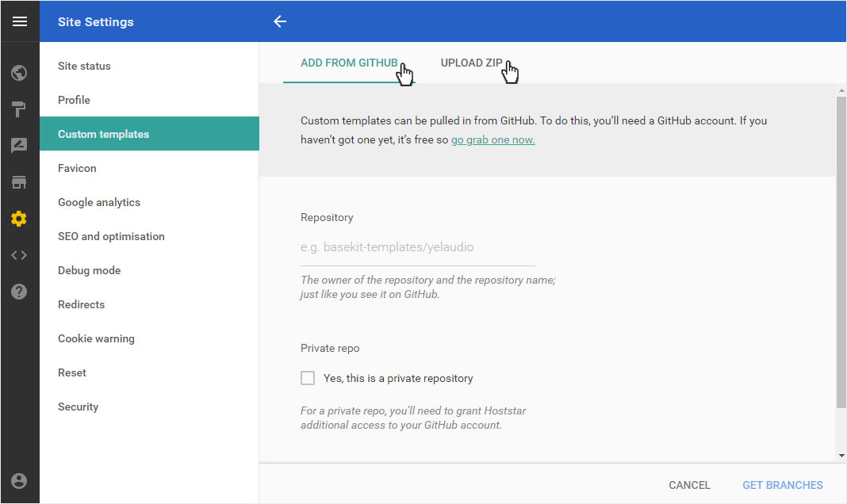This screenshot has width=847, height=504.
Task: Open Reset settings
Action: coord(150,372)
